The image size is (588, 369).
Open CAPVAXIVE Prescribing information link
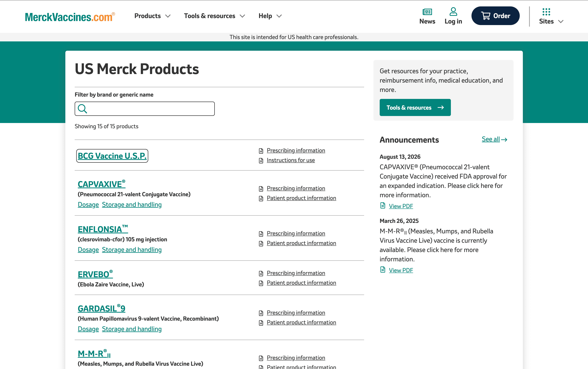pos(296,188)
